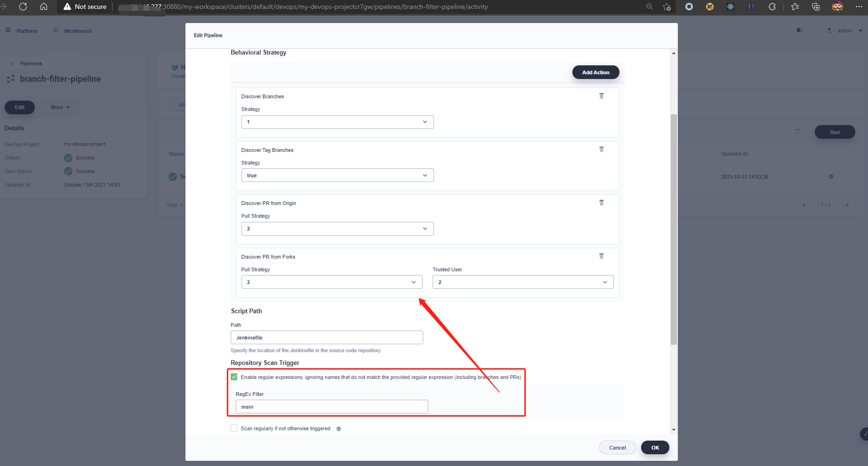Enable regular expressions checkbox
This screenshot has width=868, height=466.
[x=234, y=377]
